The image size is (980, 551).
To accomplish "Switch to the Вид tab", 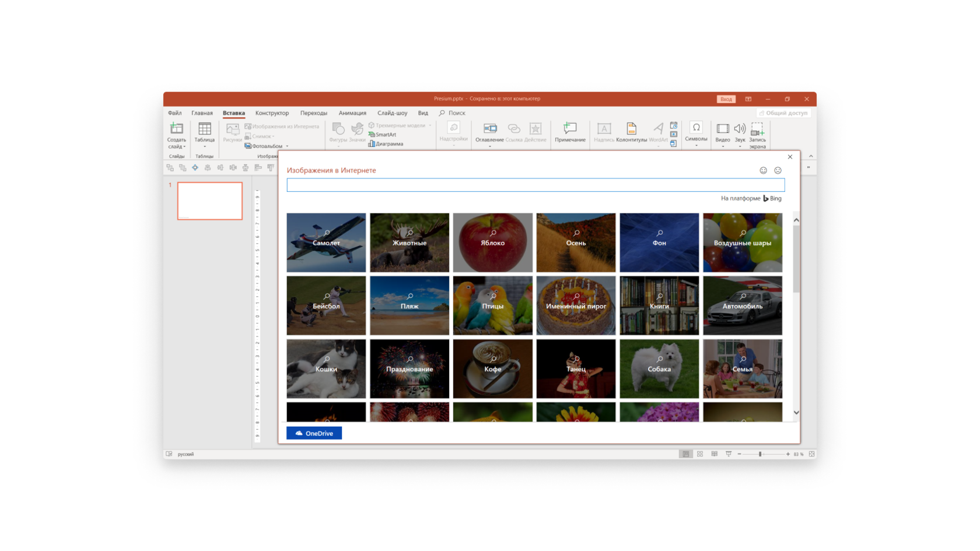I will click(x=423, y=113).
